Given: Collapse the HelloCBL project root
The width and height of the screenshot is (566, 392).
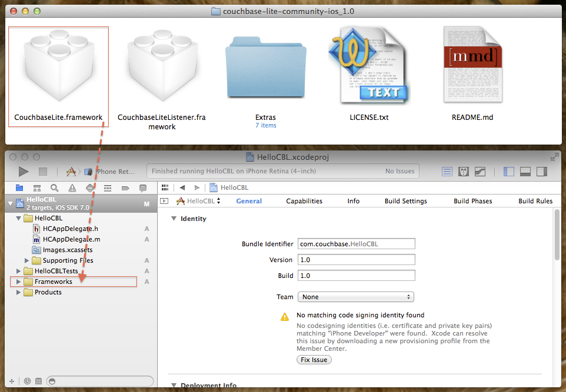Looking at the screenshot, I should 11,204.
